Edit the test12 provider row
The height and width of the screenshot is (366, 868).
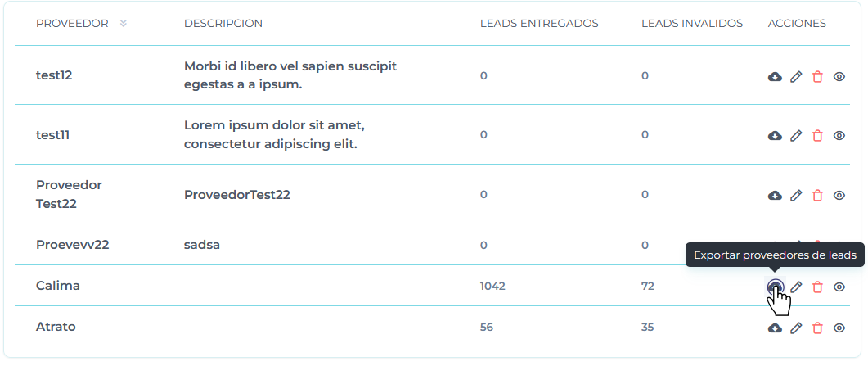click(796, 76)
